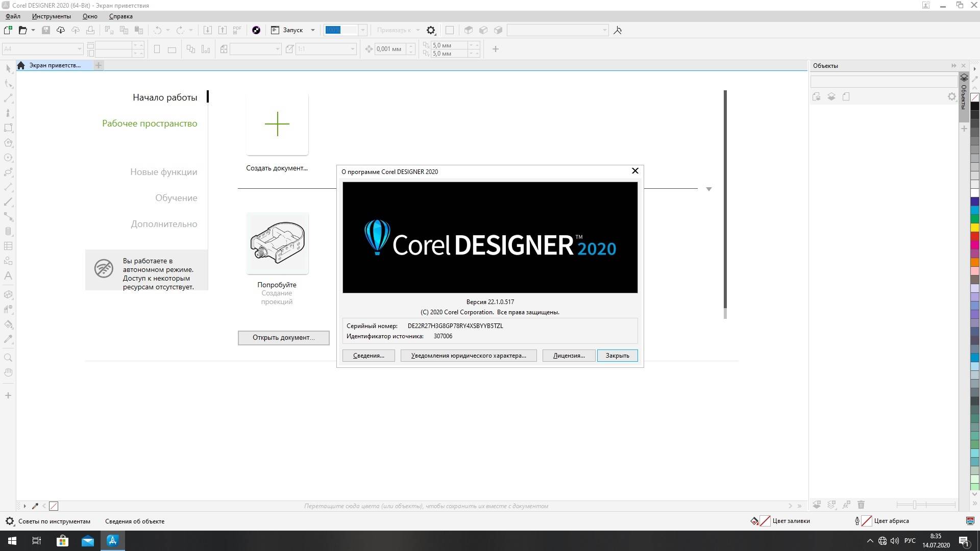980x551 pixels.
Task: Click the plus icon to customize the toolbox
Action: pyautogui.click(x=8, y=395)
